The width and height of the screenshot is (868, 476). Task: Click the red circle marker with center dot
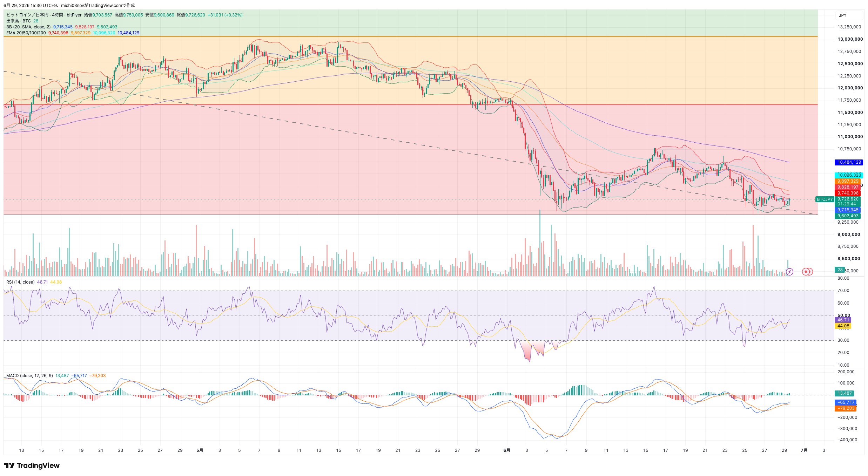click(x=806, y=272)
